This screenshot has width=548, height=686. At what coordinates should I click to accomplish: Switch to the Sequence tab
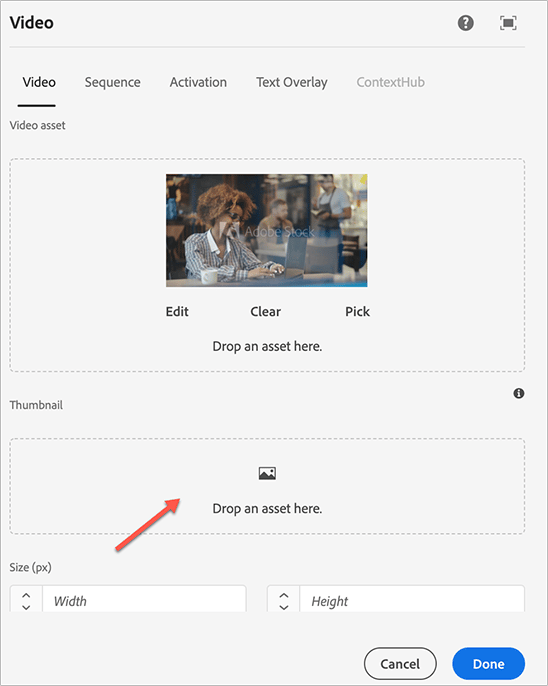click(112, 82)
